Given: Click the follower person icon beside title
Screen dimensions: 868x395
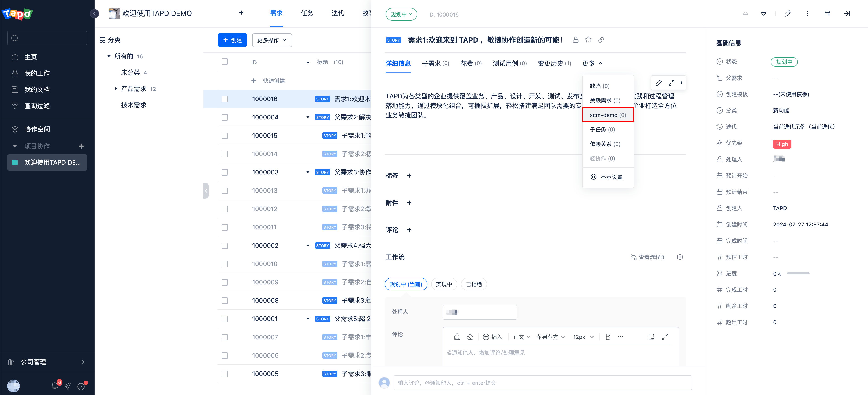Looking at the screenshot, I should coord(576,40).
